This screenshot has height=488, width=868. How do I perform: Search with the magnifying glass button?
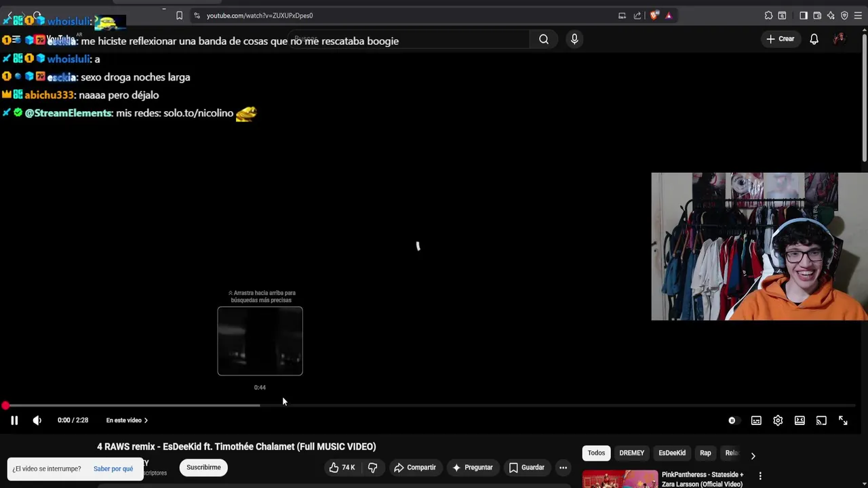[544, 39]
